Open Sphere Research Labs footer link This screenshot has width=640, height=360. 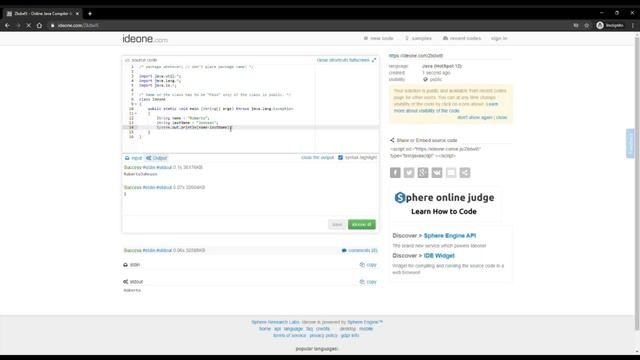(275, 322)
